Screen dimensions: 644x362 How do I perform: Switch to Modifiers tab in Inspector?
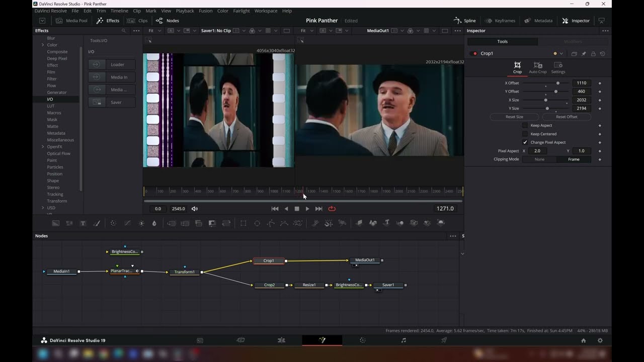573,42
